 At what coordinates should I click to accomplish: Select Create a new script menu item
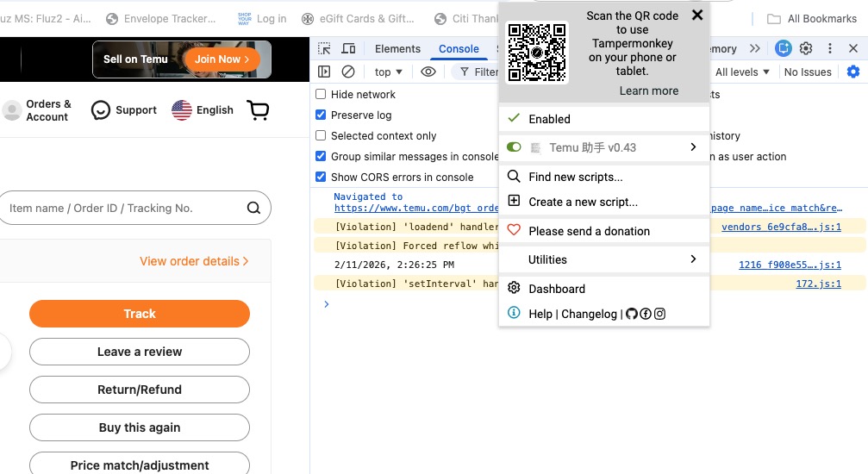pyautogui.click(x=583, y=202)
